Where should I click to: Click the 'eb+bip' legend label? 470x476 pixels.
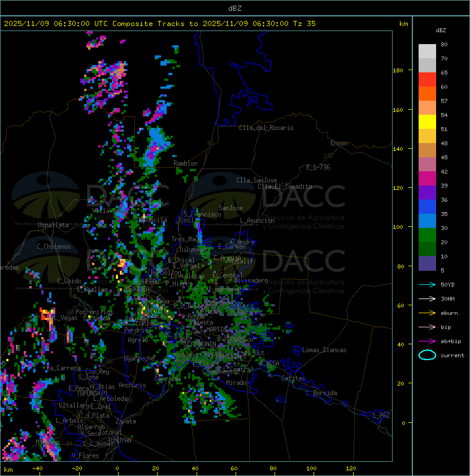451,341
